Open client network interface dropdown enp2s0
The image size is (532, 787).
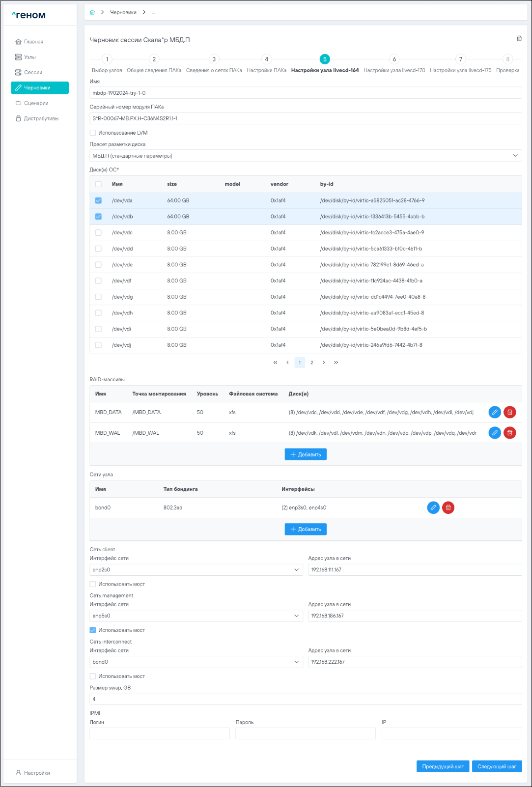(196, 569)
